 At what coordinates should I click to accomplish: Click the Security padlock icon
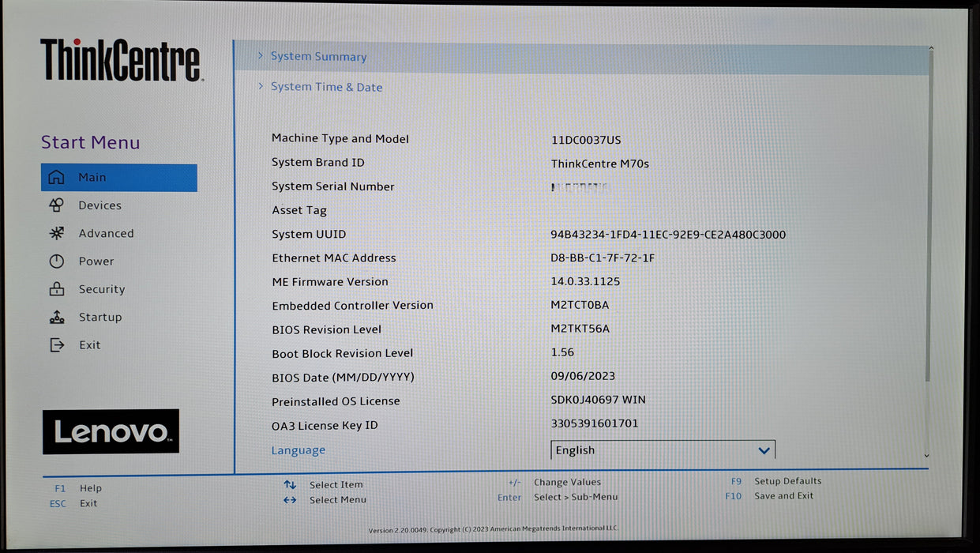(x=56, y=289)
